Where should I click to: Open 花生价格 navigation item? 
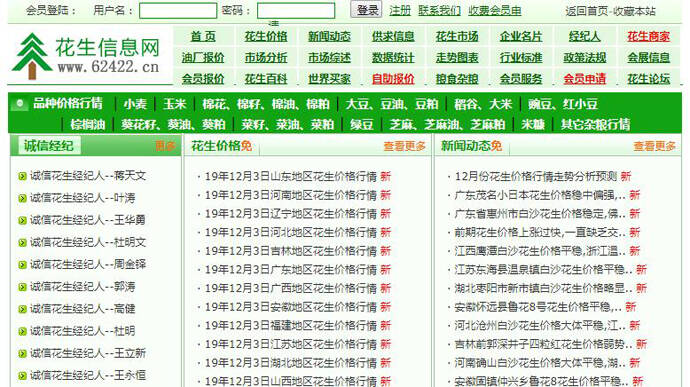tap(266, 37)
